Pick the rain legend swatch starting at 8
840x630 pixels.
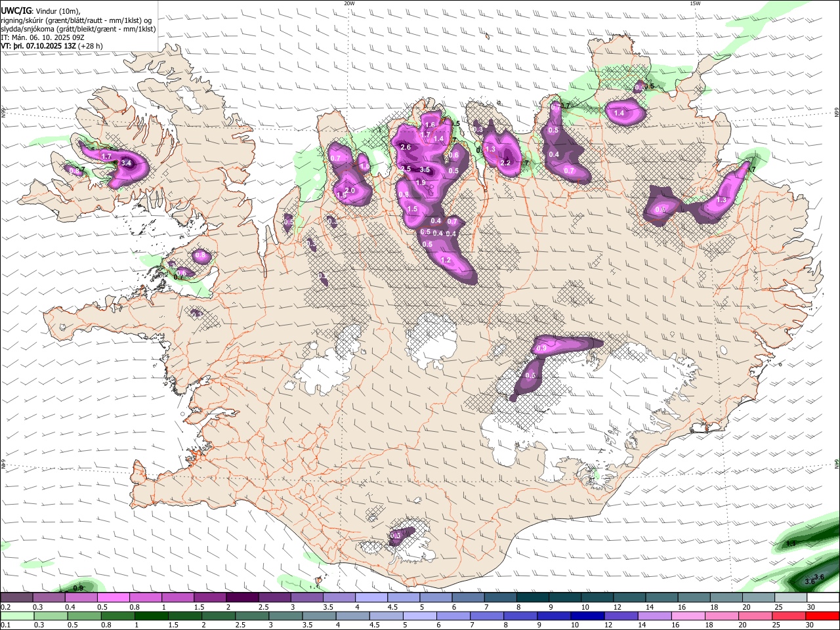click(520, 616)
